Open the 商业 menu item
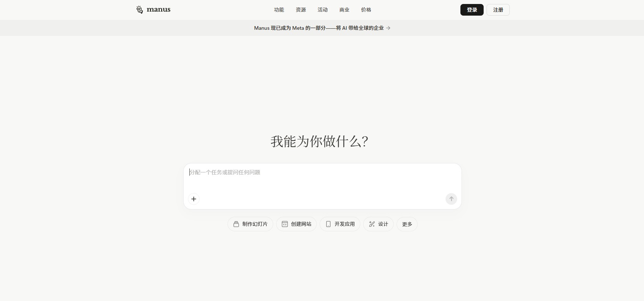Screen dimensions: 644x301 point(344,10)
